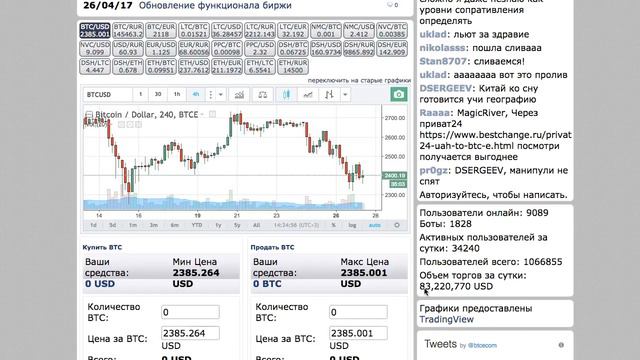
Task: Open the TradingView link
Action: pos(447,320)
